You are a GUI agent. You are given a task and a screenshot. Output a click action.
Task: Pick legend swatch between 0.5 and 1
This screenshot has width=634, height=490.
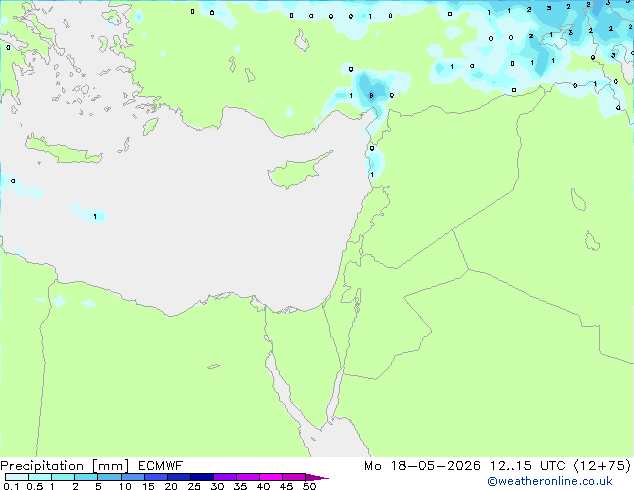click(x=40, y=477)
